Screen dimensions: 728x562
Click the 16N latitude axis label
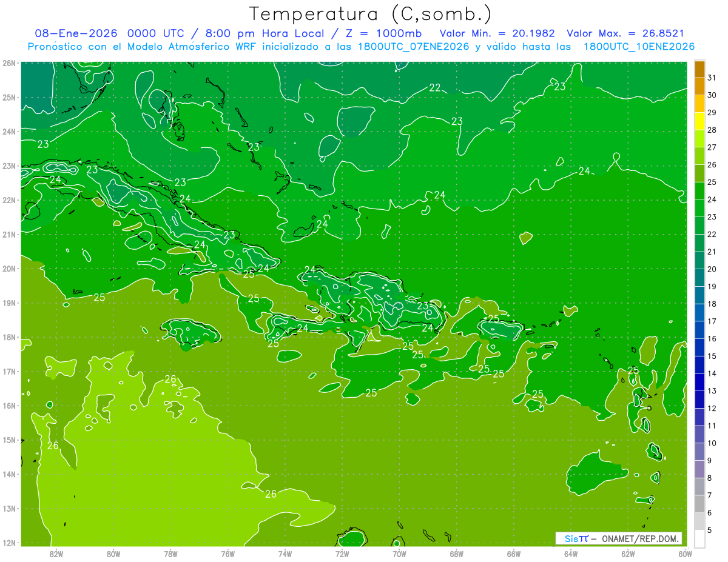[x=9, y=406]
